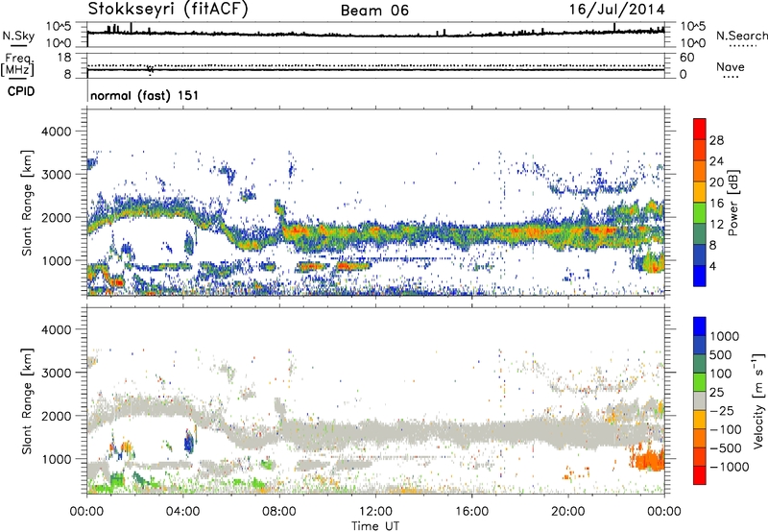Click the Power [dB] colorbar title
Image resolution: width=768 pixels, height=532 pixels.
[x=733, y=203]
